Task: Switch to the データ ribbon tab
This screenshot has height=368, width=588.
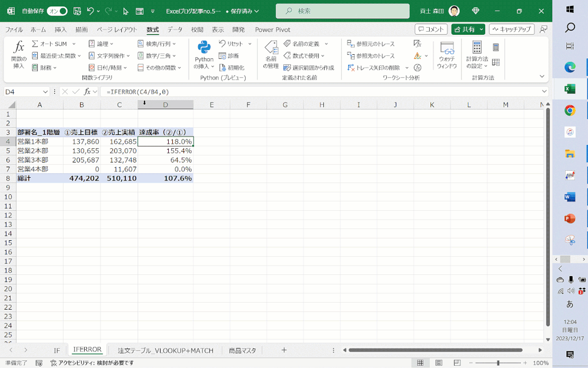Action: coord(175,29)
